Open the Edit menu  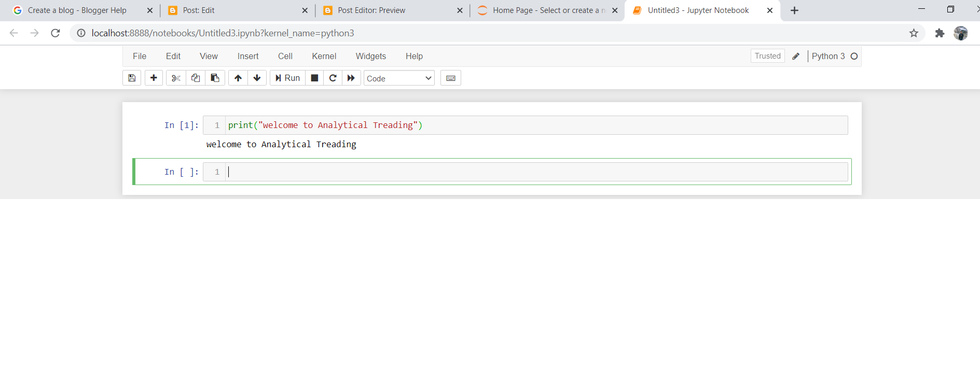click(173, 56)
